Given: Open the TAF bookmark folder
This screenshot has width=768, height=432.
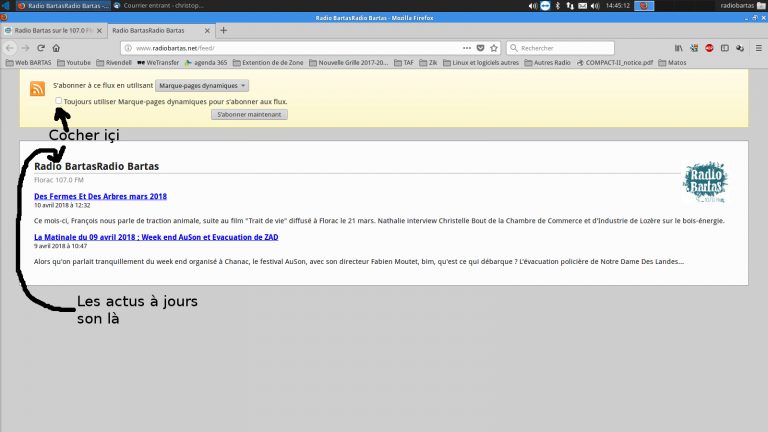Looking at the screenshot, I should (x=404, y=63).
